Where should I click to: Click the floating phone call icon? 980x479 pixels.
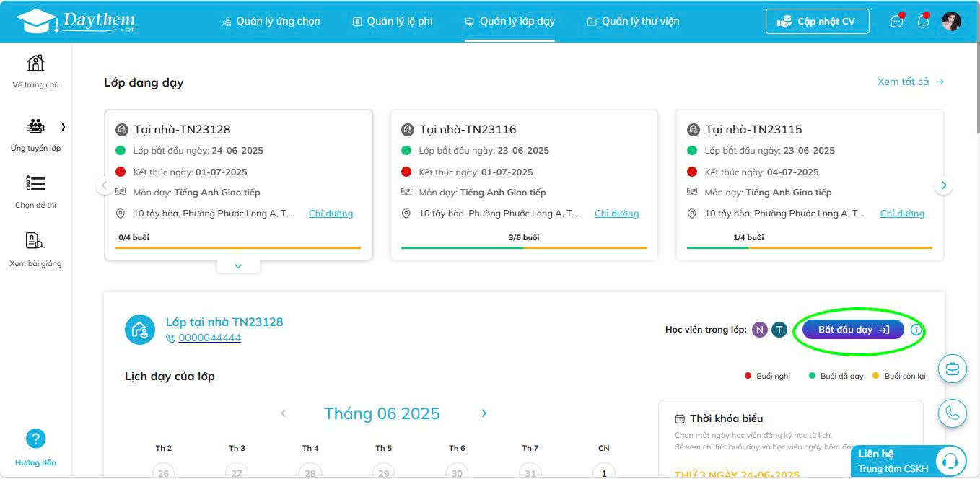[x=953, y=413]
